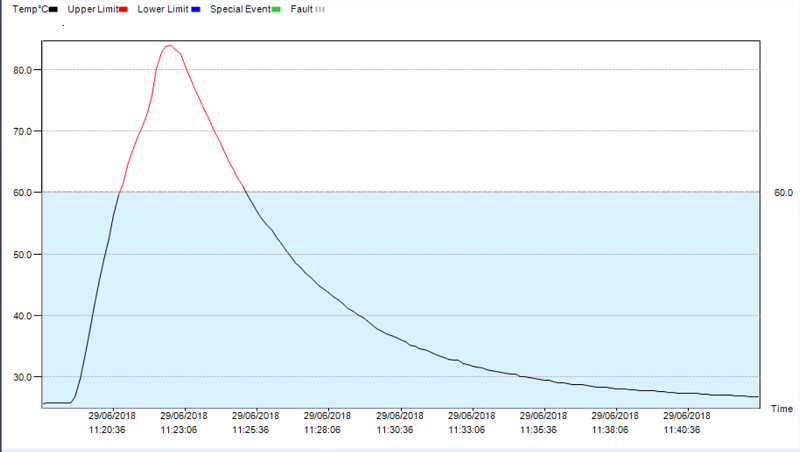Image resolution: width=800 pixels, height=452 pixels.
Task: Click the 70.0 label on the Y axis
Action: pos(21,131)
